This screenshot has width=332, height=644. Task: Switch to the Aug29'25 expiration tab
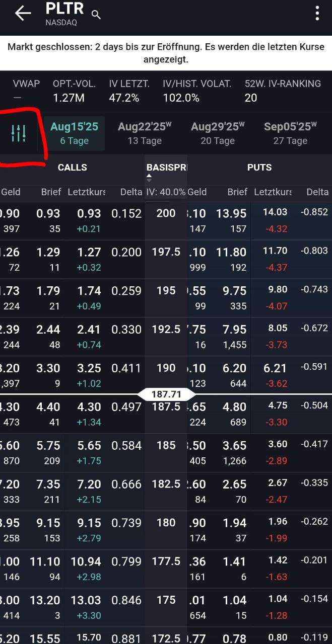[218, 133]
